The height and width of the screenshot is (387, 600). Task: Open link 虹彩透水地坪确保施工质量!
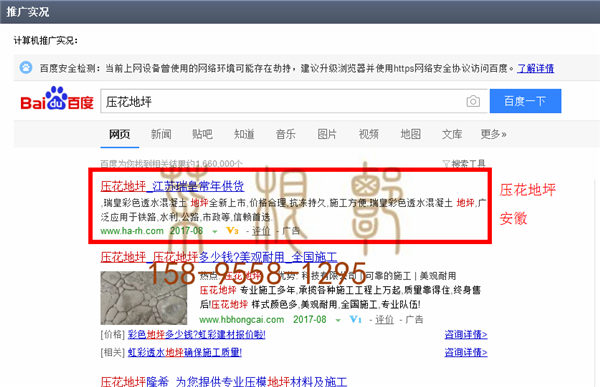[184, 352]
